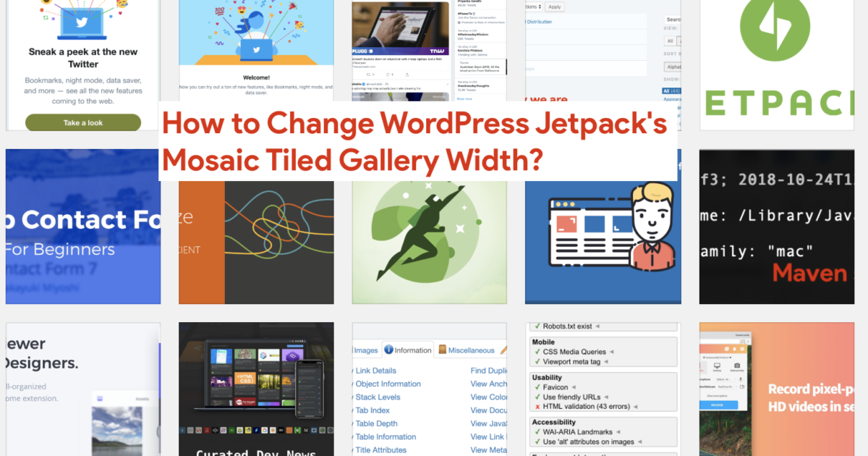Switch to the Information tab
The image size is (868, 456).
click(408, 350)
